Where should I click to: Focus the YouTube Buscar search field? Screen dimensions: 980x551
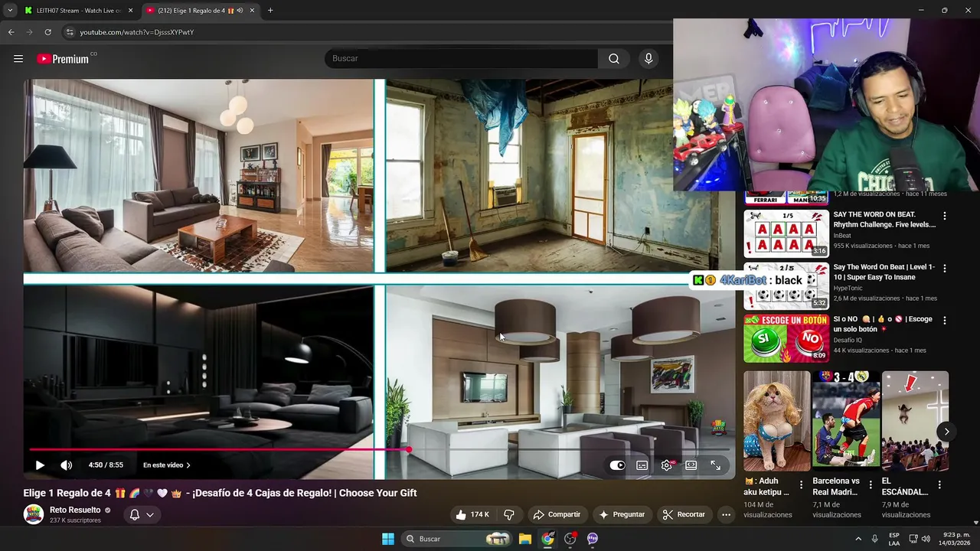pyautogui.click(x=461, y=59)
